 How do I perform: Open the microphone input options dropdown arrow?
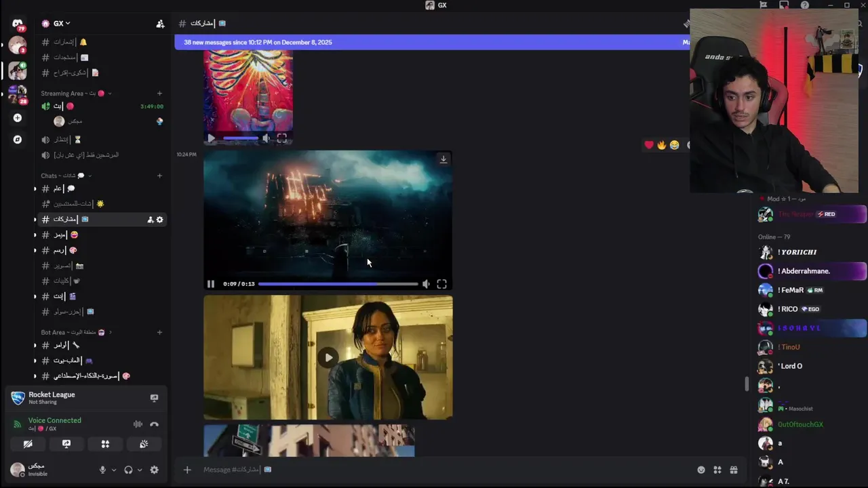pos(113,470)
